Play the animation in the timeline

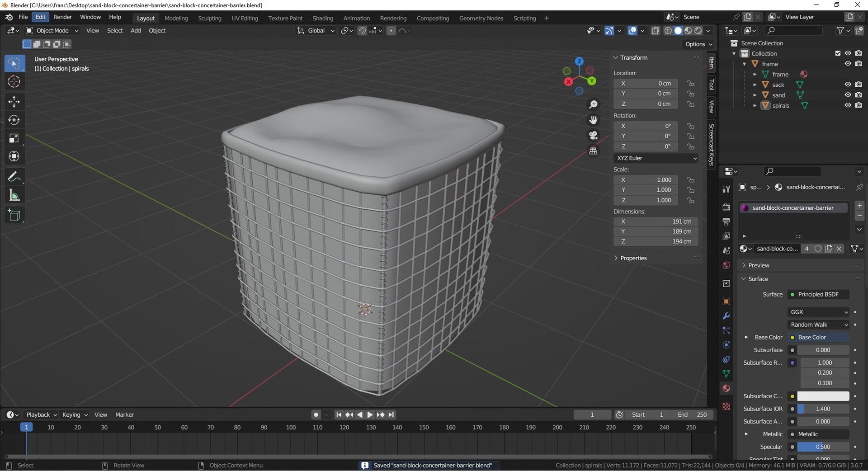tap(370, 415)
